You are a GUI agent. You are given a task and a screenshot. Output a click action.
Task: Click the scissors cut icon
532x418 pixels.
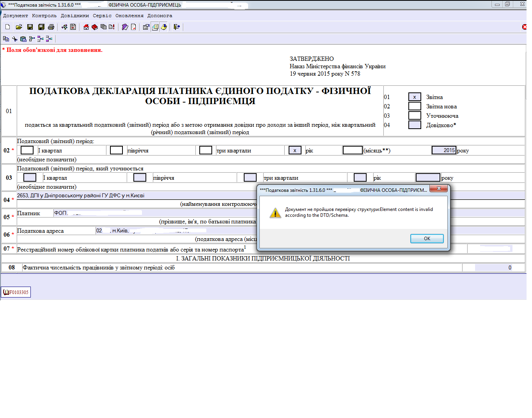click(14, 39)
